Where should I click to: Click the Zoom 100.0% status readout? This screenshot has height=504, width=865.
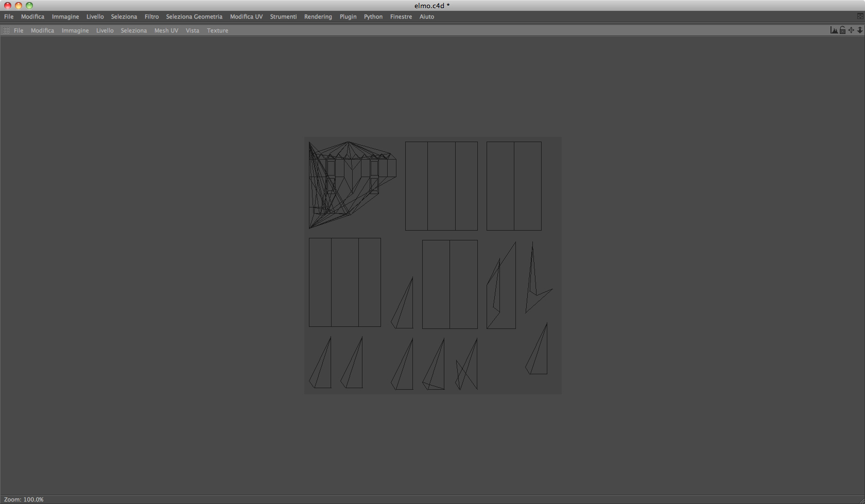pos(24,499)
